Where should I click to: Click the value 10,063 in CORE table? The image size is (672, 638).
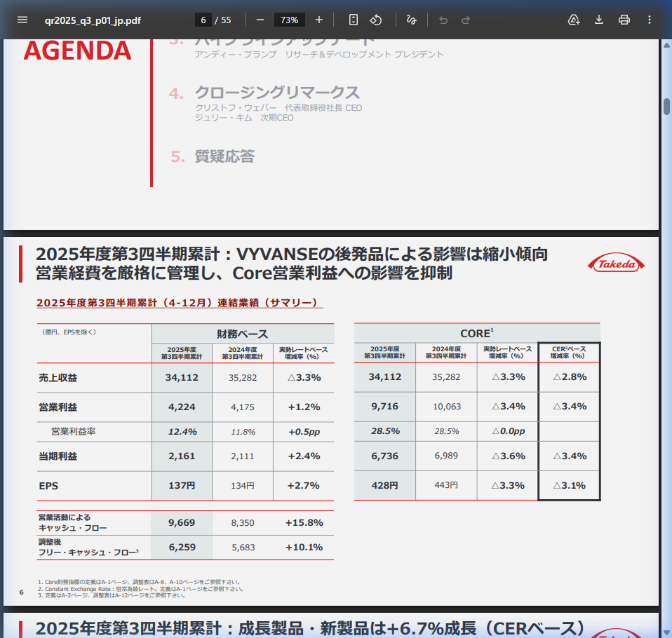pyautogui.click(x=447, y=407)
